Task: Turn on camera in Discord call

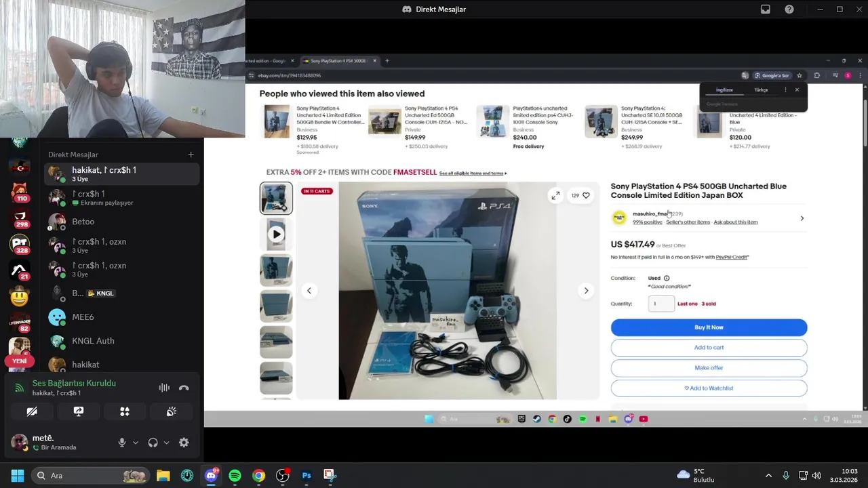Action: point(32,411)
